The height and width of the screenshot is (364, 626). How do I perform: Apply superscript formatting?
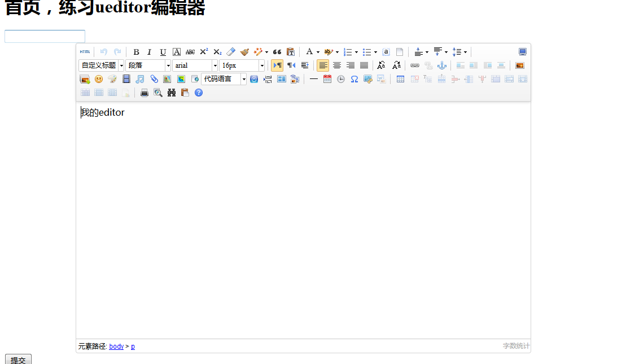pyautogui.click(x=204, y=52)
